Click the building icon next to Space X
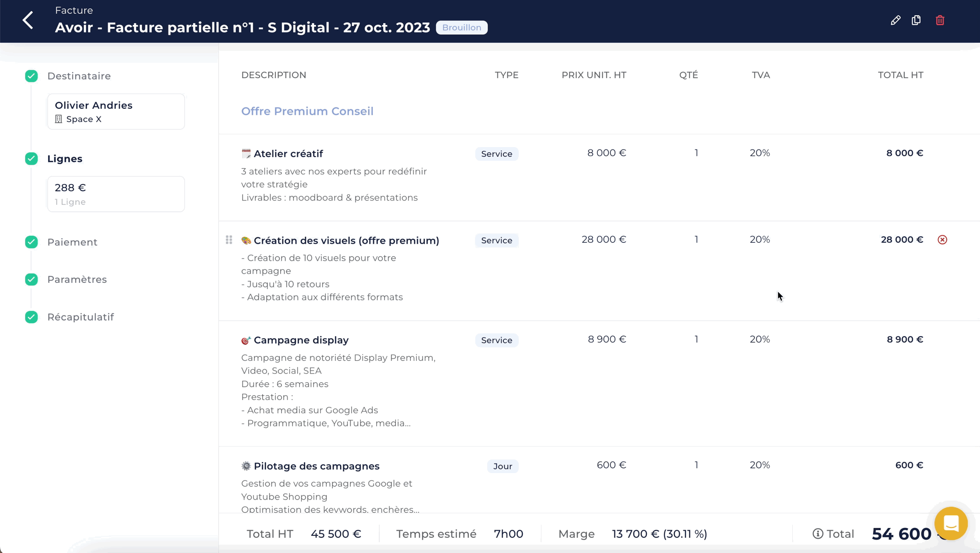980x553 pixels. 58,119
